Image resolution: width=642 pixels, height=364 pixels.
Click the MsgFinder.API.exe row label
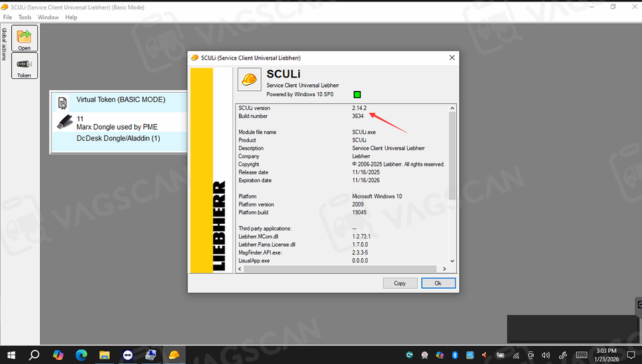(x=260, y=252)
